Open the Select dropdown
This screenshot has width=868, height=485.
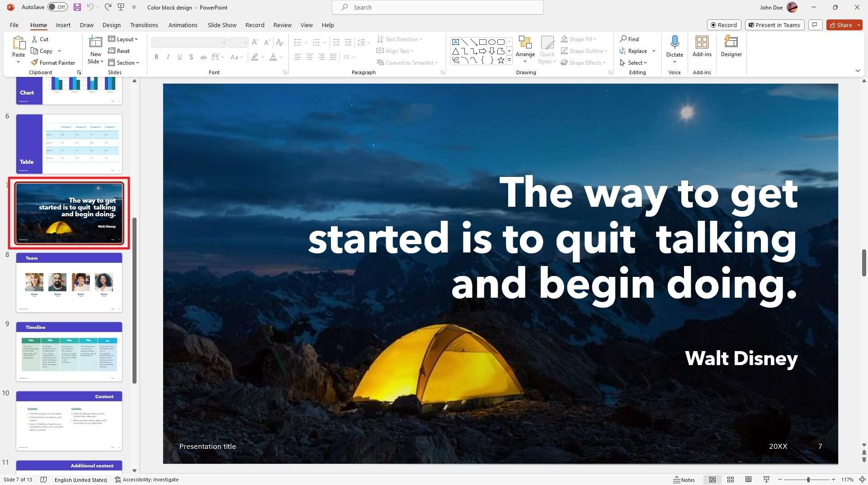coord(633,63)
